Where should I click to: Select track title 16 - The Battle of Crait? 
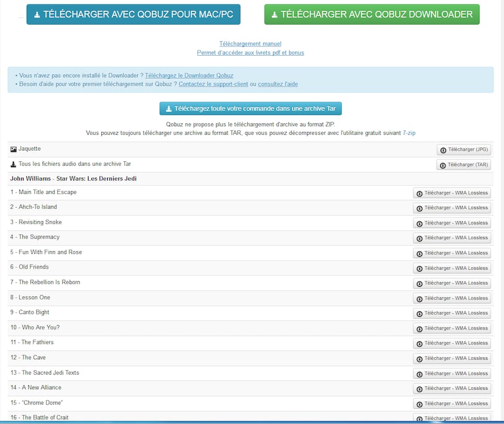tap(39, 417)
